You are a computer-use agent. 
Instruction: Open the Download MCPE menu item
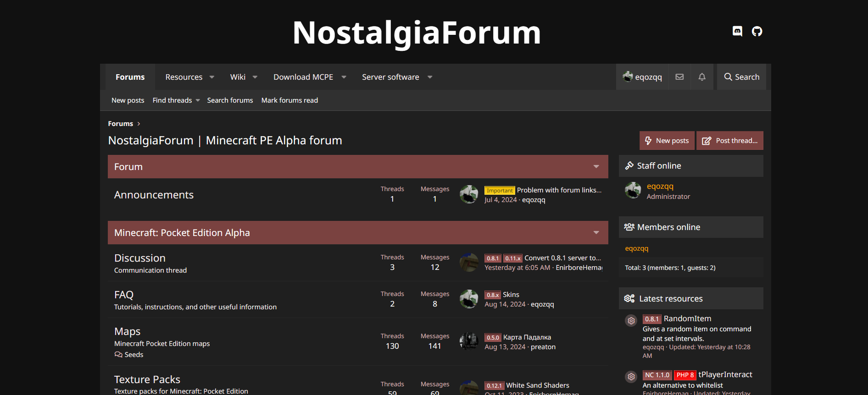pos(303,77)
